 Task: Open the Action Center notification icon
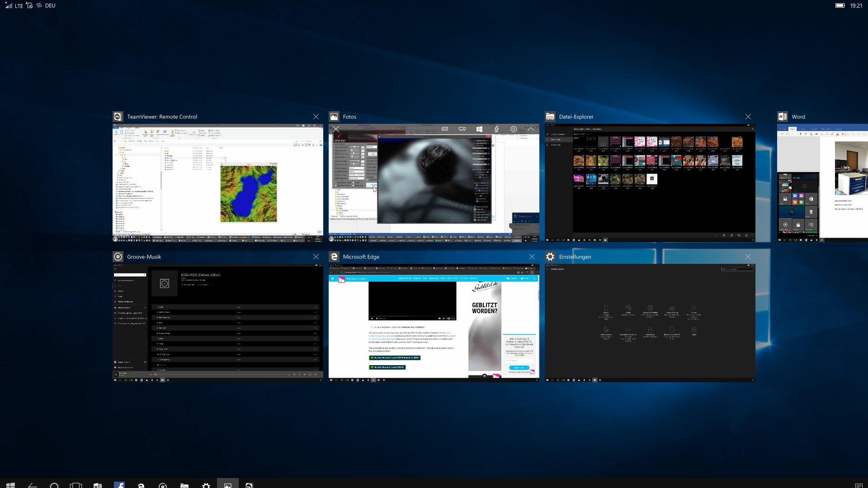click(859, 485)
